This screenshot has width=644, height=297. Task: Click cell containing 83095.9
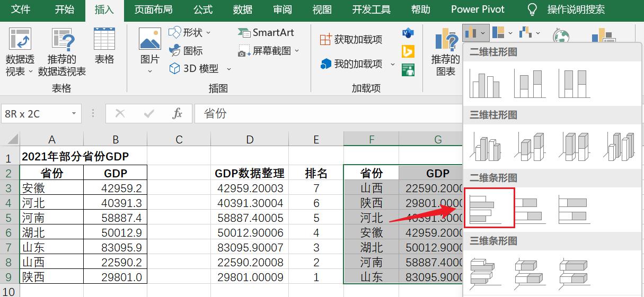[x=115, y=247]
